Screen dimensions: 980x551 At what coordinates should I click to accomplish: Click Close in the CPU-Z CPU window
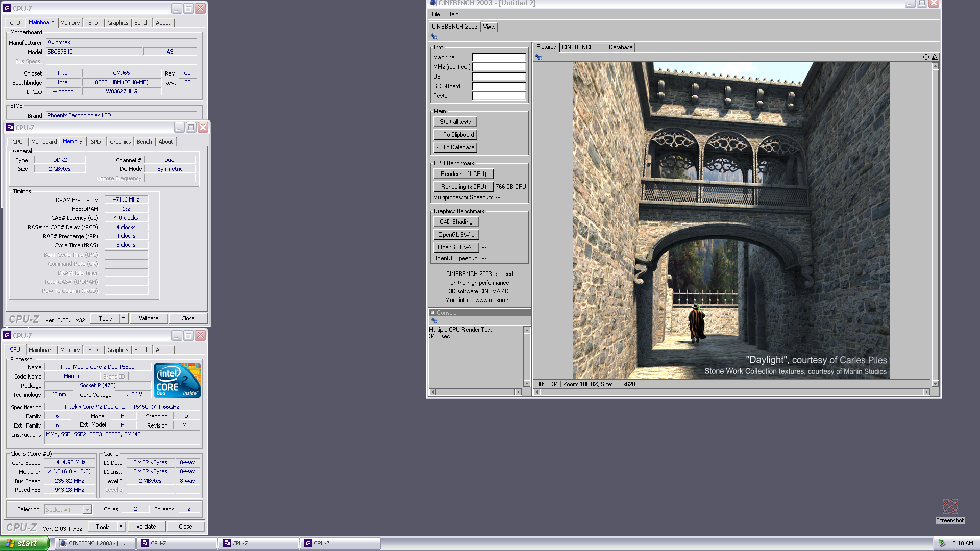point(185,527)
